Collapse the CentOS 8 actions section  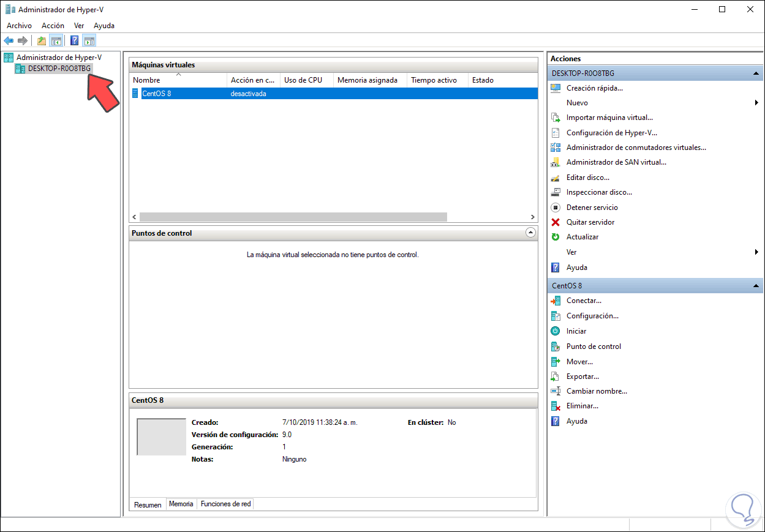[756, 286]
